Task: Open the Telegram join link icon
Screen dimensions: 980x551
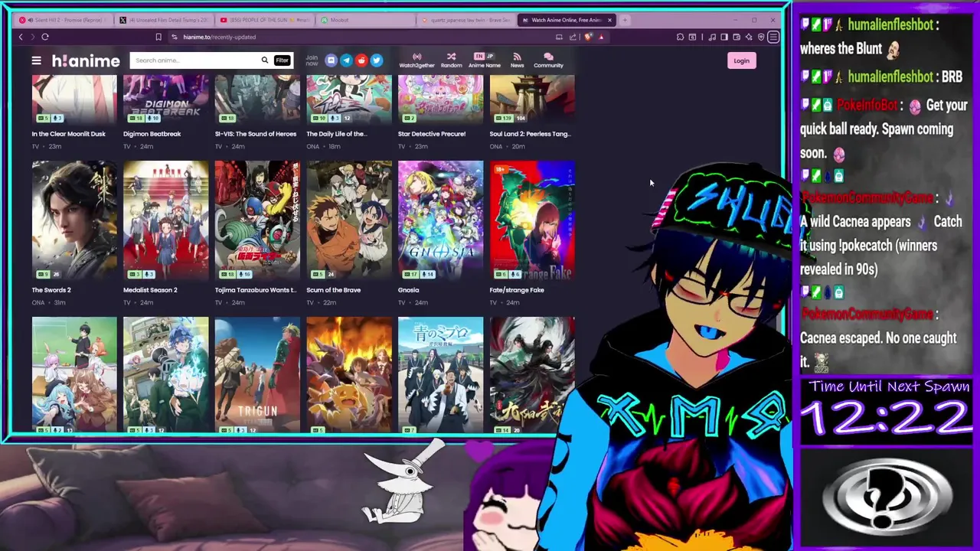Action: 346,60
